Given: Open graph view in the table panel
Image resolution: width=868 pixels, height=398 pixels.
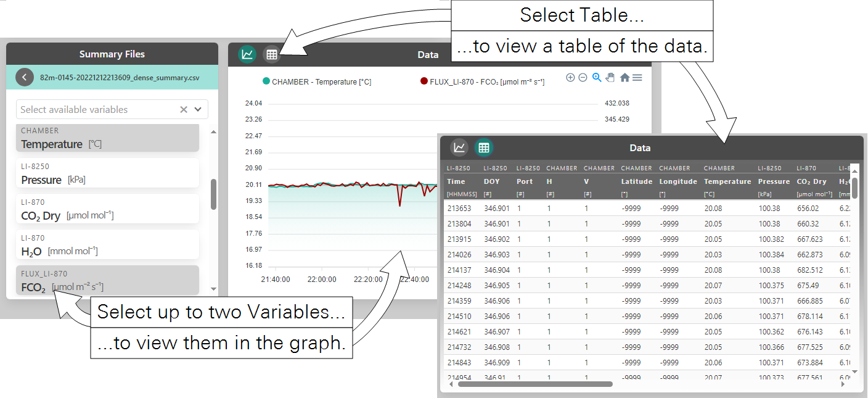Looking at the screenshot, I should click(459, 147).
